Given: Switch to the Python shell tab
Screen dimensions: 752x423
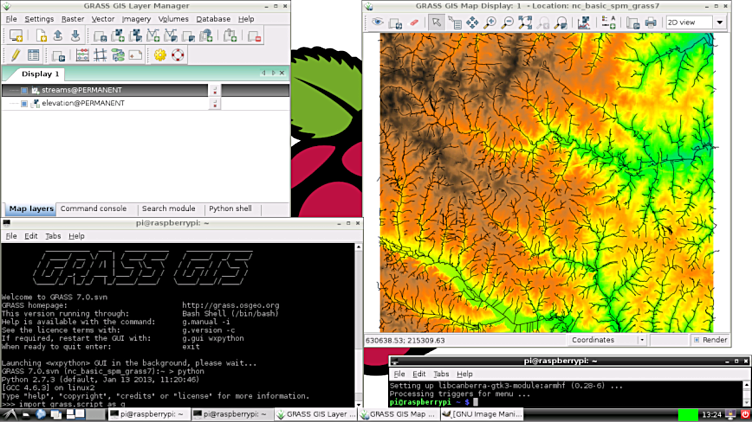Looking at the screenshot, I should click(230, 209).
